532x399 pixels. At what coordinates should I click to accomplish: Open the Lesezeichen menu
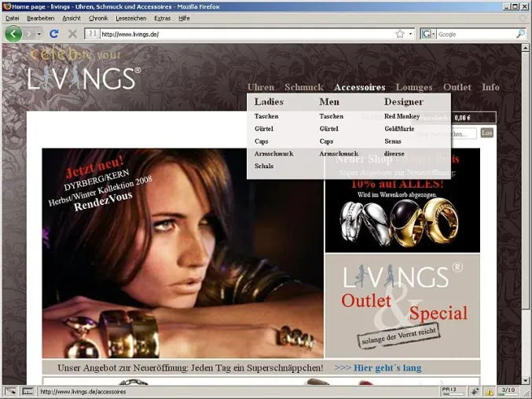tap(131, 18)
